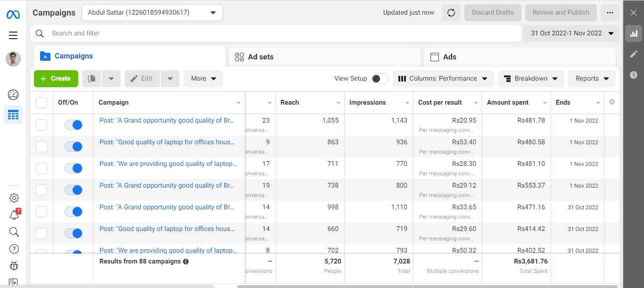Turn off campaign with Rs471.16 spent
644x288 pixels.
[74, 212]
